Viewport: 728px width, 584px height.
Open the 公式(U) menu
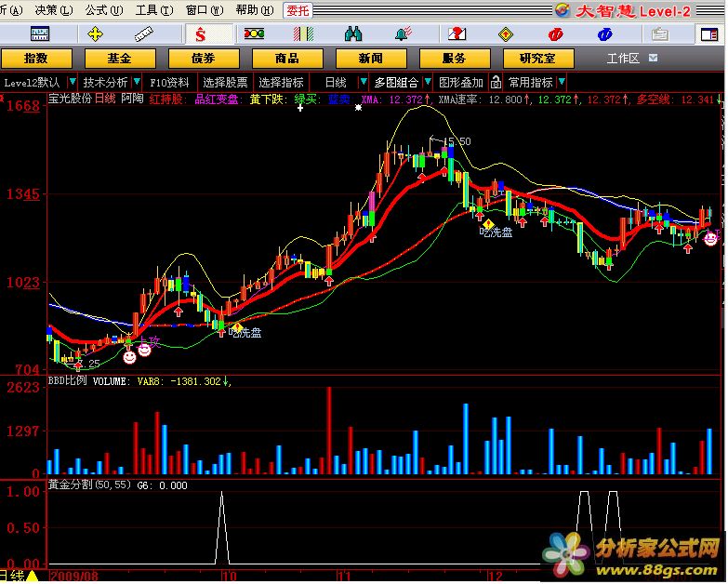[x=104, y=9]
